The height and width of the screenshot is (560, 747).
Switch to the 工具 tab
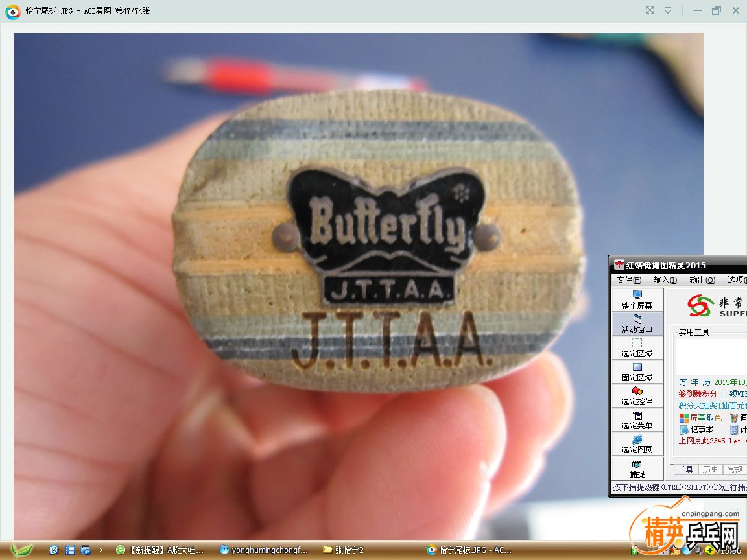685,469
